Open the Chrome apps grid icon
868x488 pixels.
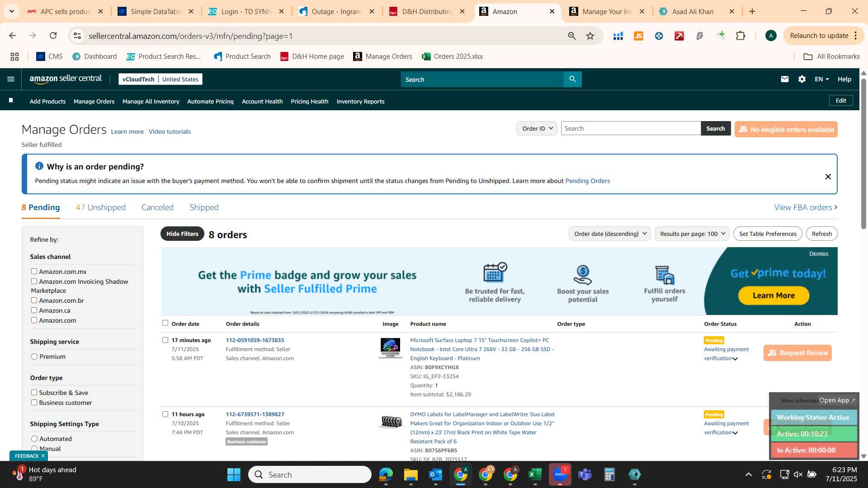14,56
